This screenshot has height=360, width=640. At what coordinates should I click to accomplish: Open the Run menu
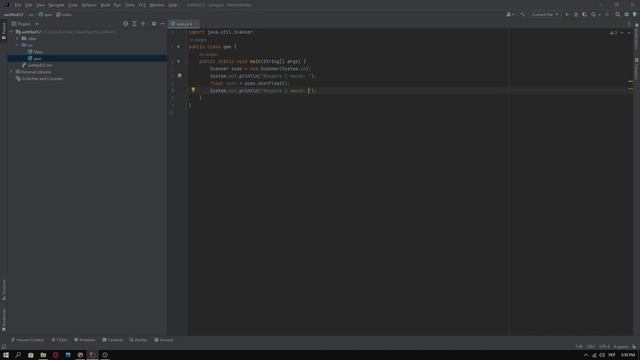118,5
